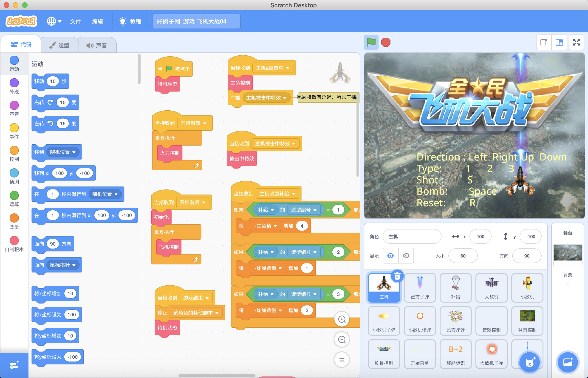The height and width of the screenshot is (378, 588).
Task: Click the green flag to start
Action: pyautogui.click(x=371, y=42)
